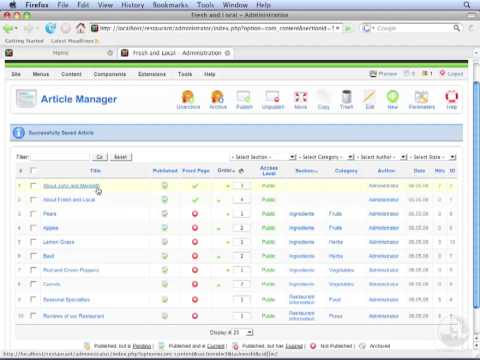Open the Pears article link
Image resolution: width=480 pixels, height=360 pixels.
click(x=50, y=214)
